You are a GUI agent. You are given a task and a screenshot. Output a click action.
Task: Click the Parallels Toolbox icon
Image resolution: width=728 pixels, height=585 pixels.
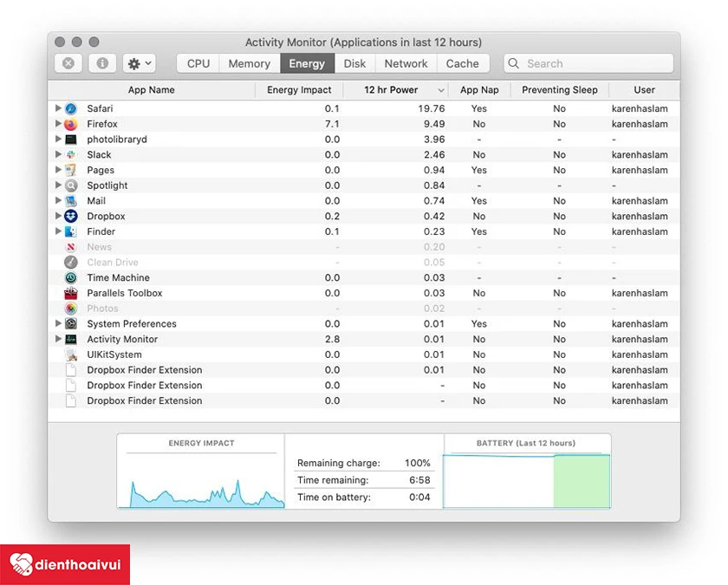point(70,293)
